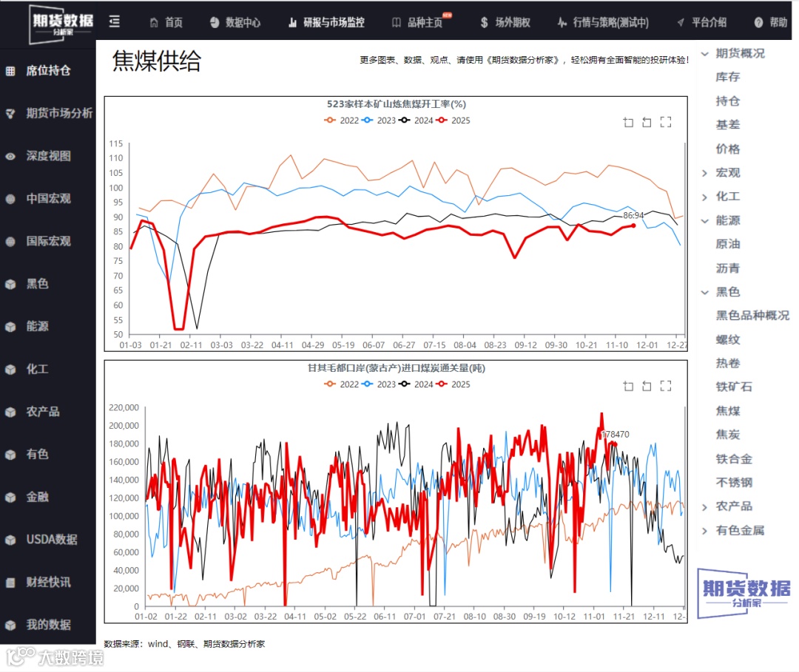The image size is (799, 672).
Task: Click the news icon beside 财经快讯
Action: [x=10, y=583]
